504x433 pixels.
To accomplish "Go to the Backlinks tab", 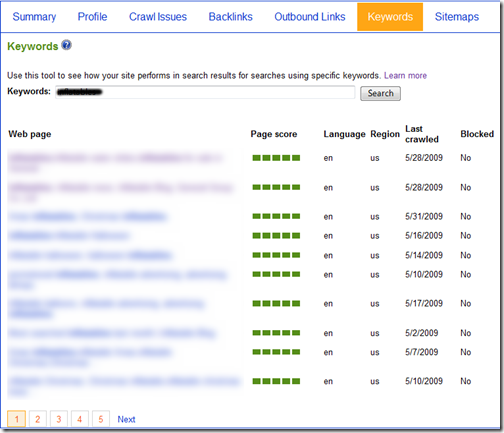I will pyautogui.click(x=230, y=17).
